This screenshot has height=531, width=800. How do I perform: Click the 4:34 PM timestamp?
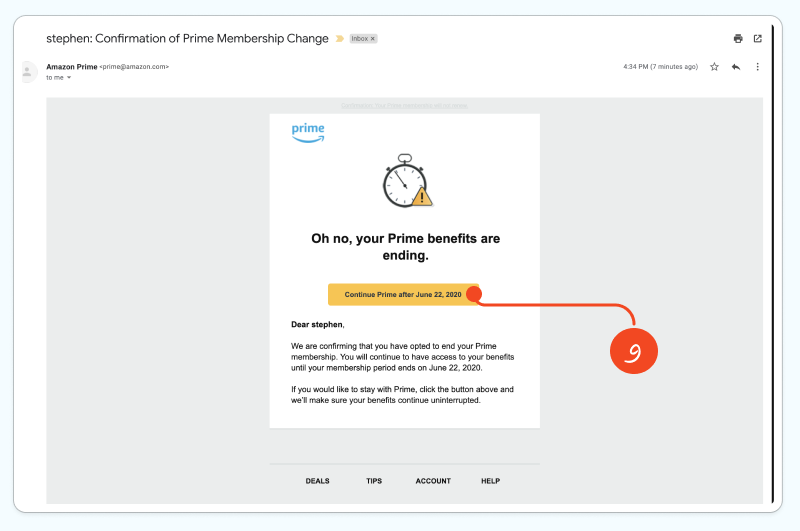pos(660,67)
